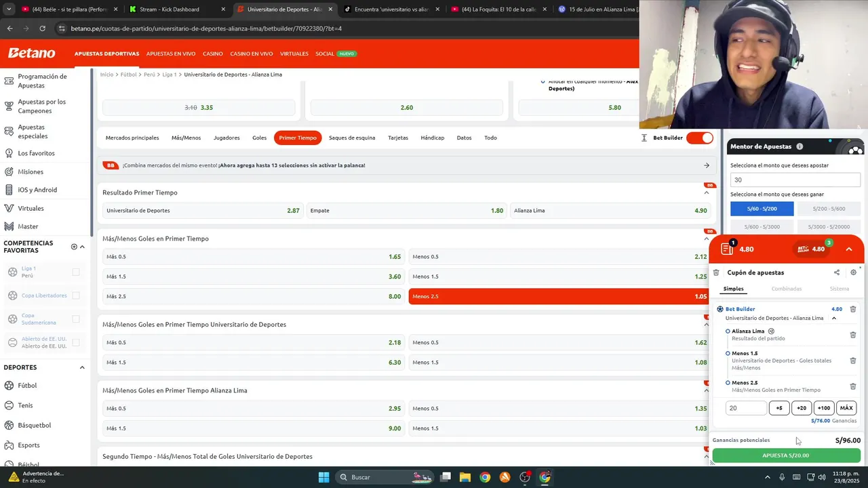The height and width of the screenshot is (488, 868).
Task: Click the Liga 1 breadcrumb link
Action: pyautogui.click(x=170, y=75)
